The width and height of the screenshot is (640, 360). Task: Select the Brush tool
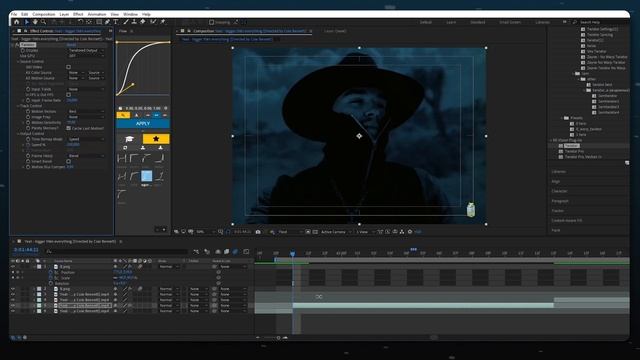pyautogui.click(x=126, y=22)
